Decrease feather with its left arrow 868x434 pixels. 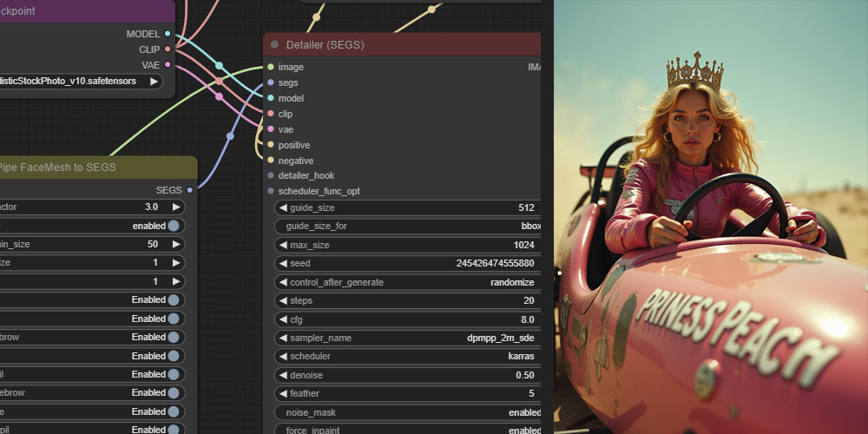283,393
